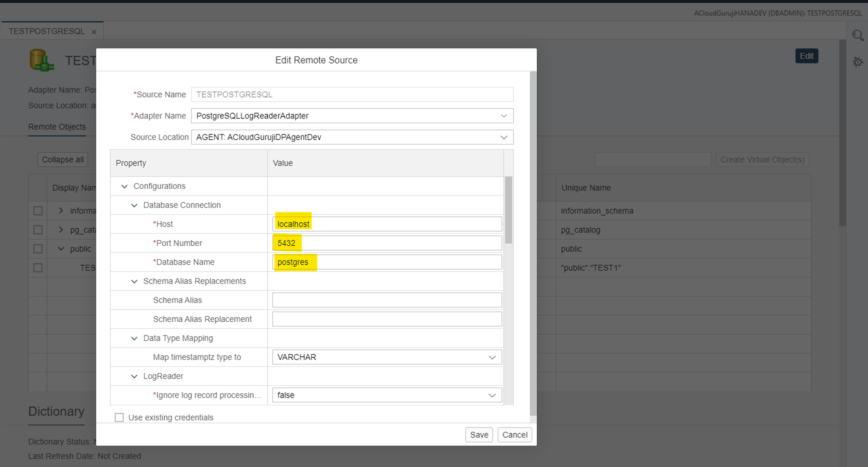Click the search magnifier icon in right sidebar

click(x=857, y=35)
